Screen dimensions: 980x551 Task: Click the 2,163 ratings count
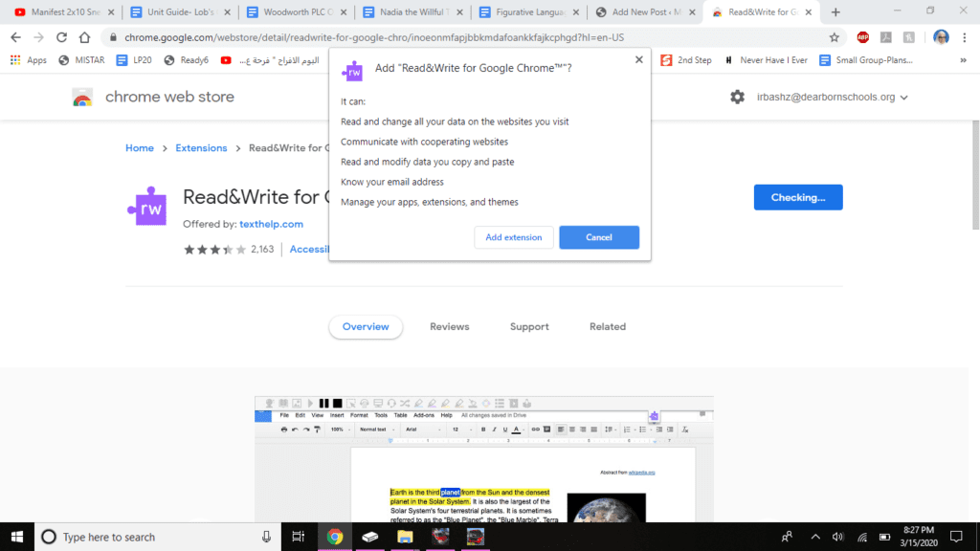point(262,250)
